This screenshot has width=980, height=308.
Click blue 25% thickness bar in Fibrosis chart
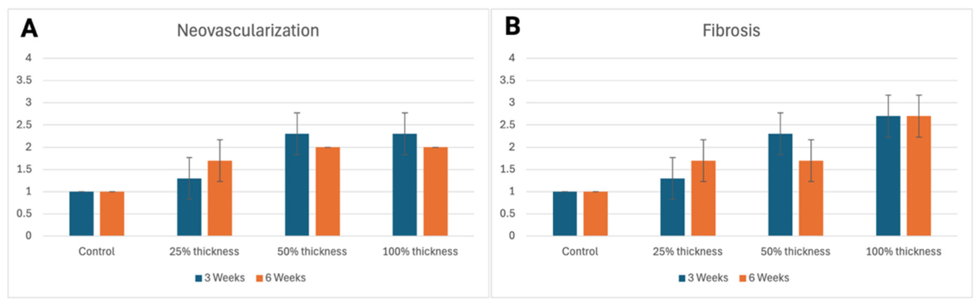pyautogui.click(x=672, y=207)
